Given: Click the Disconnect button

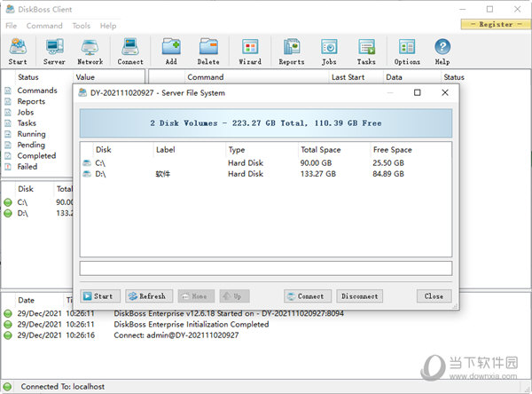Looking at the screenshot, I should [360, 296].
